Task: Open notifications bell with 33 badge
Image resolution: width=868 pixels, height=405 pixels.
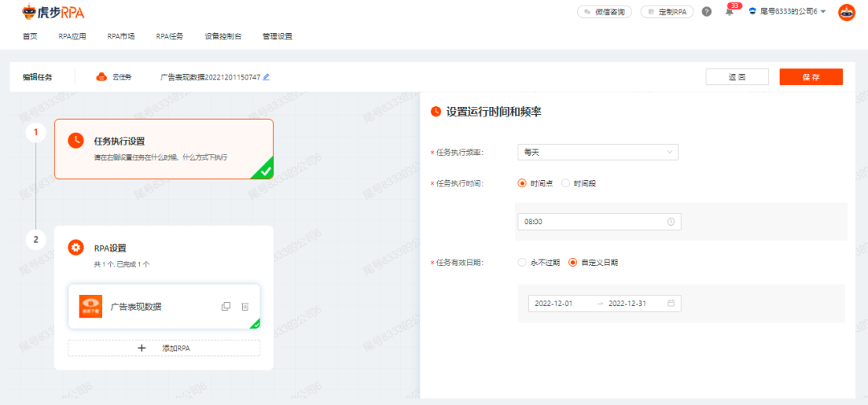Action: pyautogui.click(x=730, y=11)
